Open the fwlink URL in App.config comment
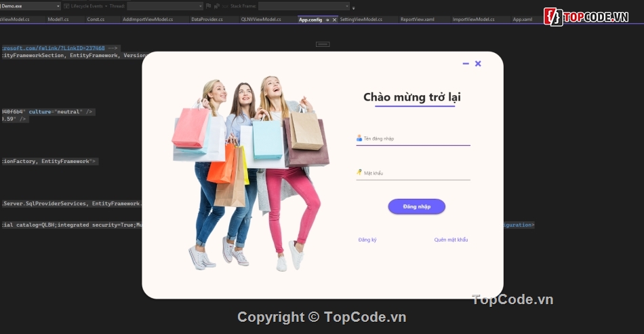The width and height of the screenshot is (644, 334). tap(54, 48)
